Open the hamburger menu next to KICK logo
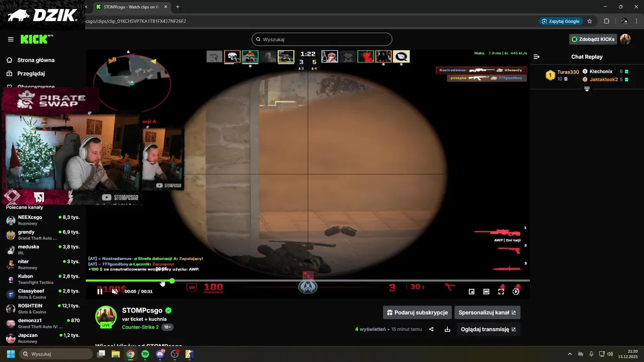The image size is (644, 362). 11,39
